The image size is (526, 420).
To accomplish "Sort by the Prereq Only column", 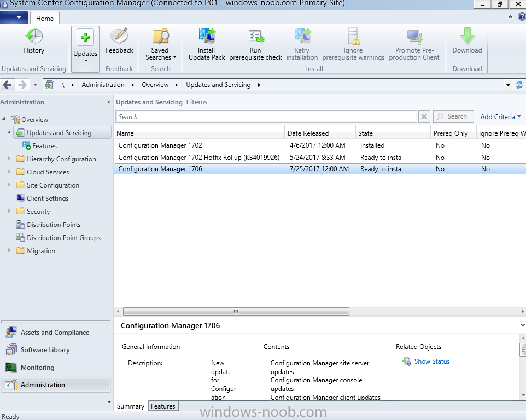I will [453, 133].
